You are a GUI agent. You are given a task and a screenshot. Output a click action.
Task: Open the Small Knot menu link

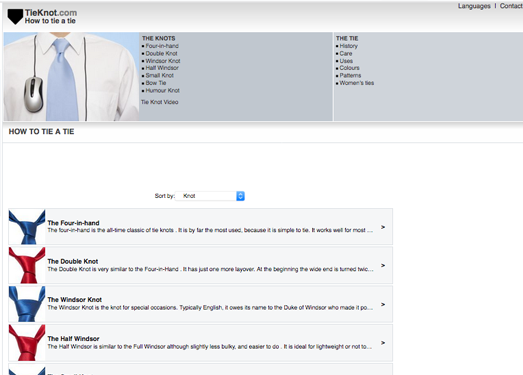(159, 75)
